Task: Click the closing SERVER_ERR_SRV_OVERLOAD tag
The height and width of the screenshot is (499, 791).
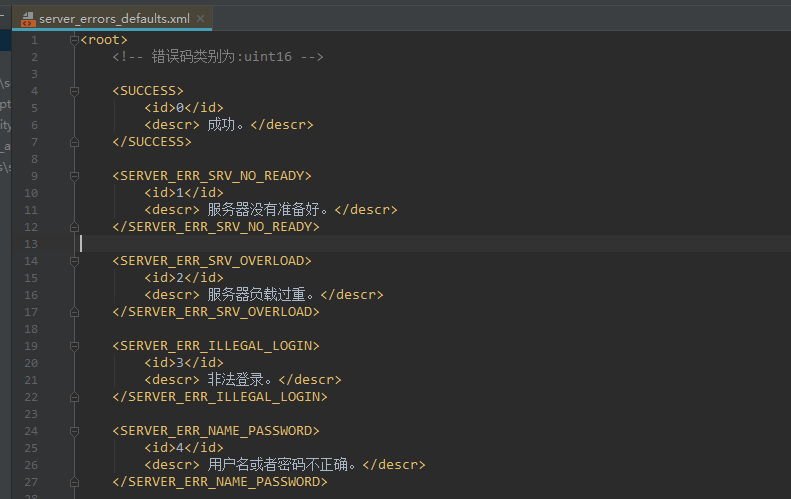Action: coord(215,312)
